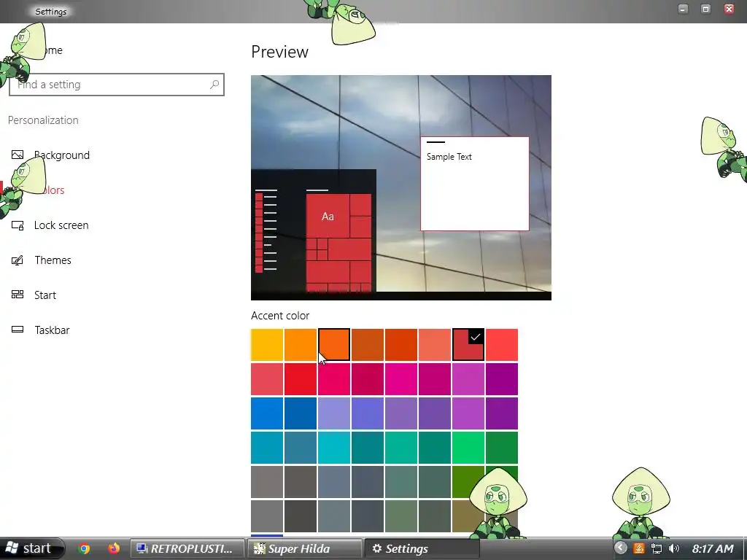Screen dimensions: 747x560
Task: Select the outlined bright orange accent swatch
Action: tap(334, 345)
